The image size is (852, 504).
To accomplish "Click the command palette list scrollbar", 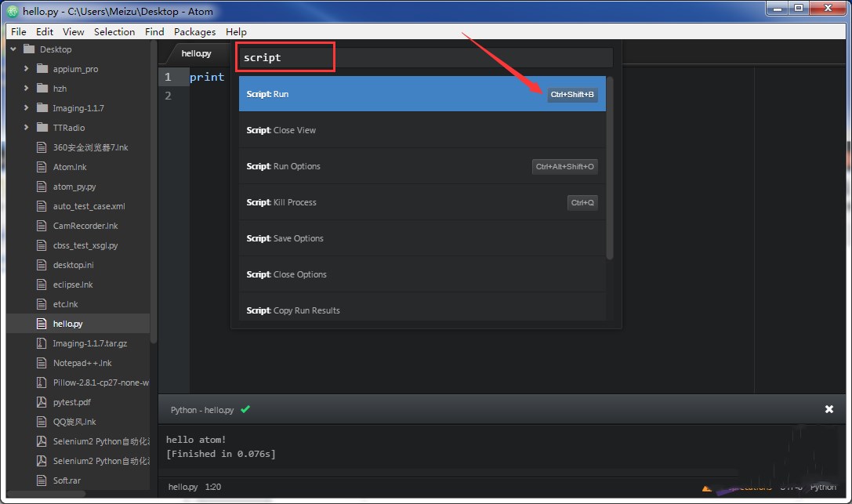I will tap(610, 168).
